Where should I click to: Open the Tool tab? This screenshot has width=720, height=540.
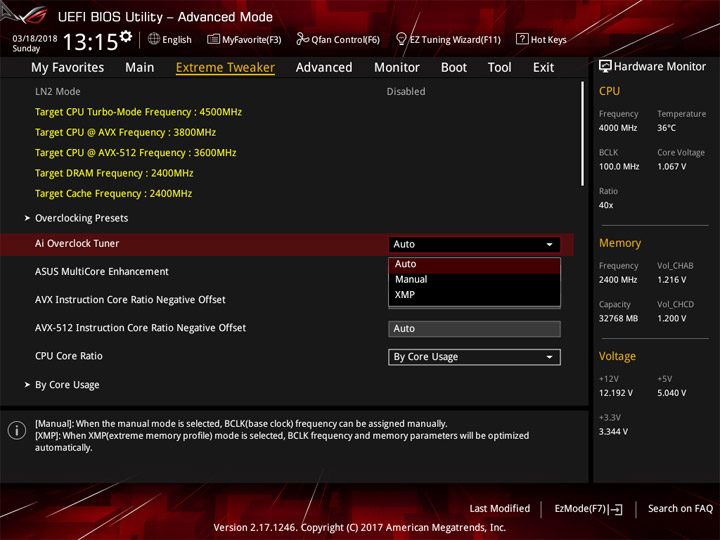pyautogui.click(x=500, y=68)
